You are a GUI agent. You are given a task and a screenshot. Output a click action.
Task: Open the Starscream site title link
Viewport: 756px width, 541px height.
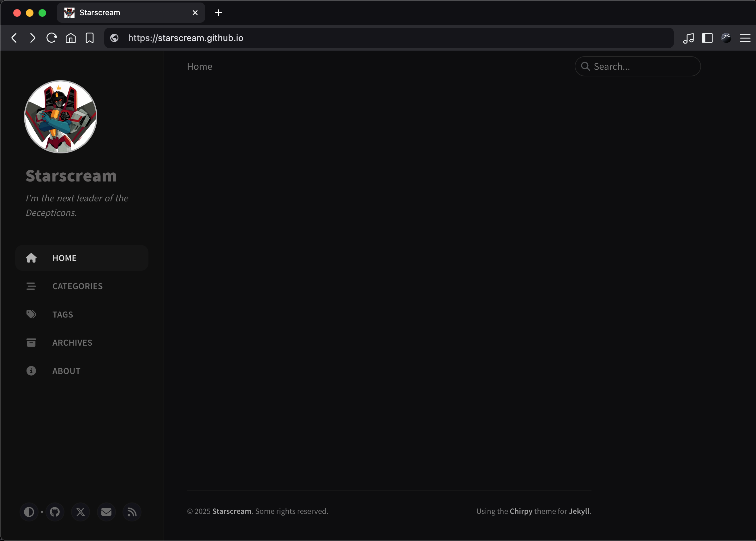[x=71, y=175]
